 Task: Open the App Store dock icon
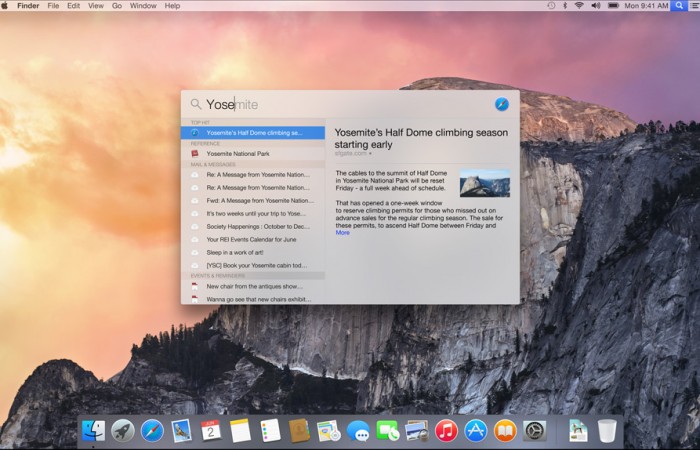point(476,430)
